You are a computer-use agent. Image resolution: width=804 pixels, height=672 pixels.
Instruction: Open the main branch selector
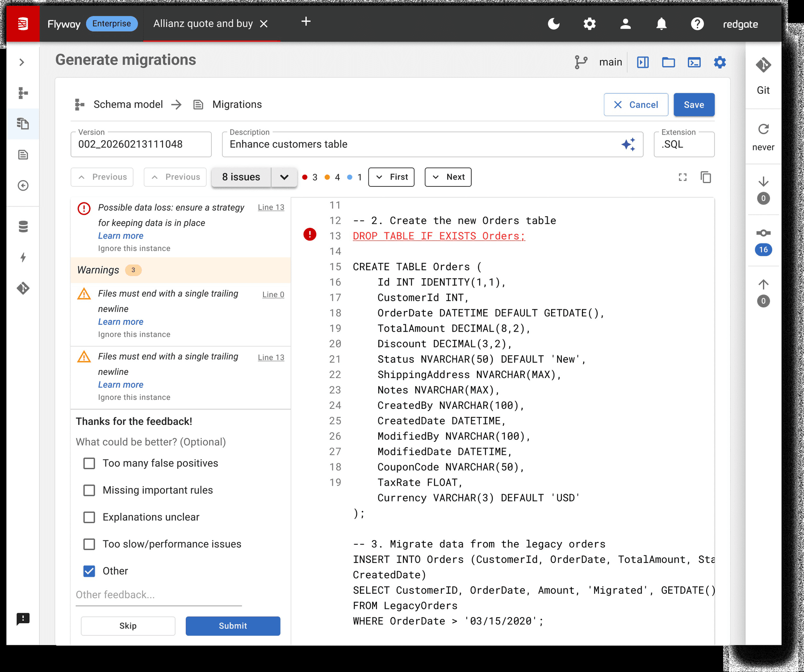click(599, 62)
